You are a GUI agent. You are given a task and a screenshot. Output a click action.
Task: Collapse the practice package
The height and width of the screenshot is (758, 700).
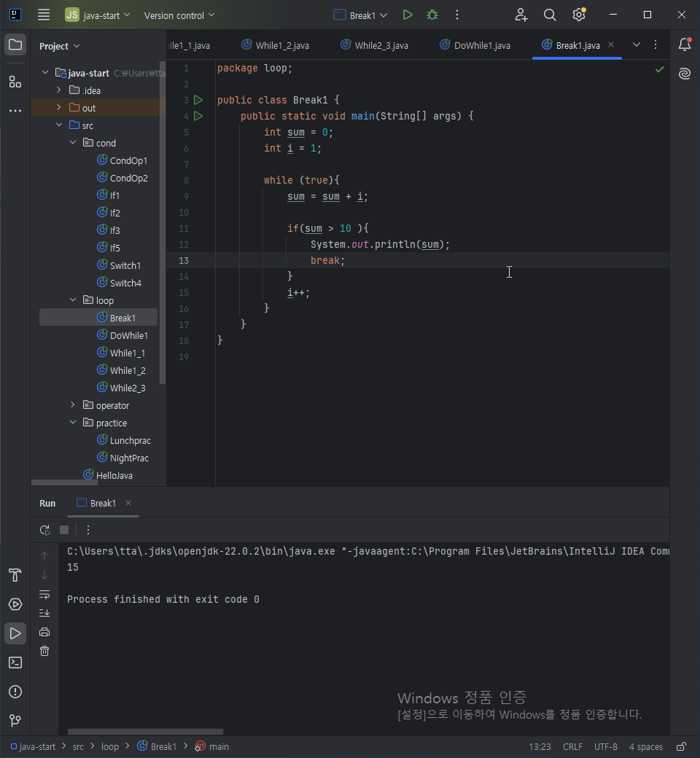coord(73,423)
